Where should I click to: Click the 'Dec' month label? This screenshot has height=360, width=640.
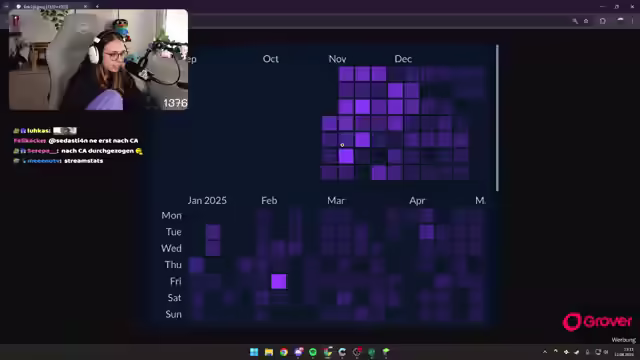(403, 59)
